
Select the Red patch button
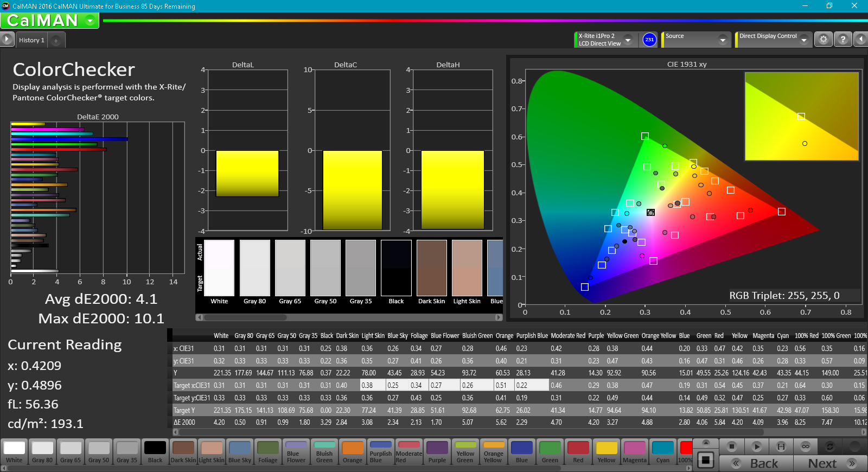tap(578, 452)
